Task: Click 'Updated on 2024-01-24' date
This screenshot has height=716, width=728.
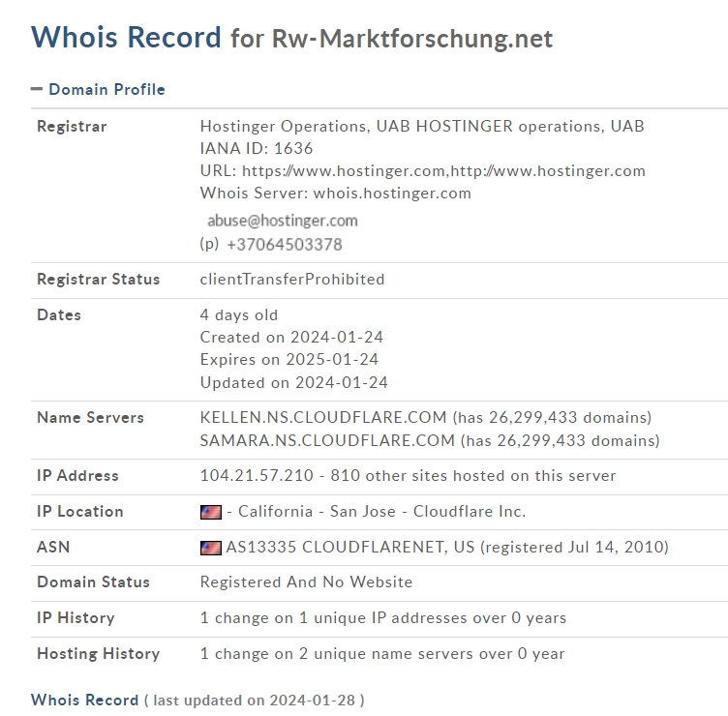Action: [294, 382]
